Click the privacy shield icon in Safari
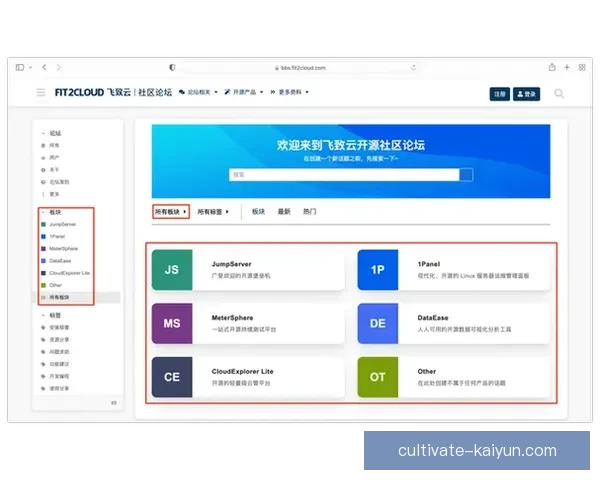This screenshot has width=600, height=480. pos(172,67)
